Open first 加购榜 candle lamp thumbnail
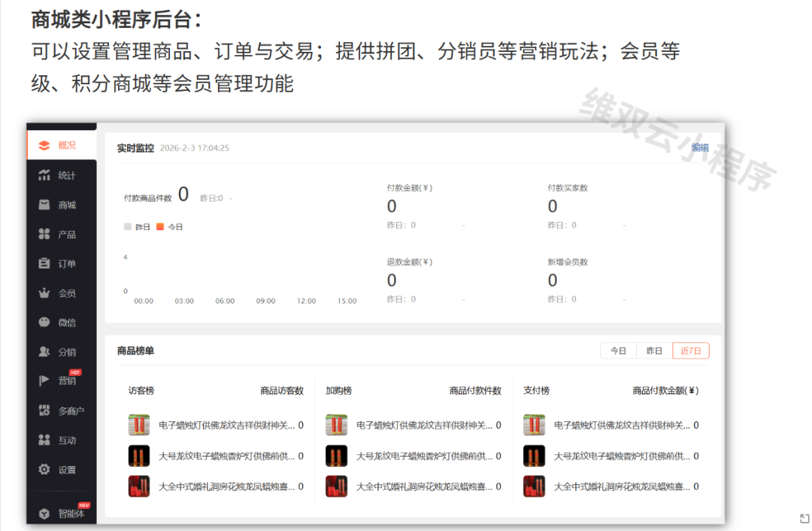This screenshot has width=812, height=531. click(337, 425)
